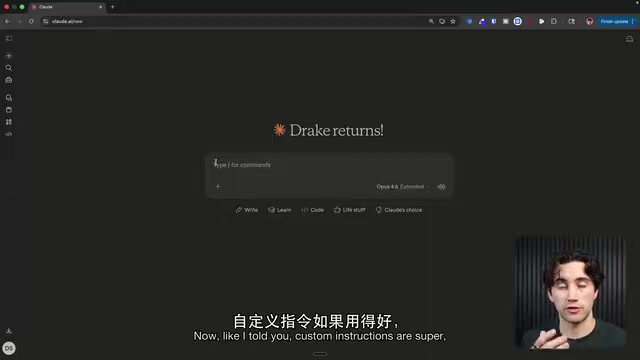Select the Life stuff suggestion chip
640x360 pixels.
(349, 210)
